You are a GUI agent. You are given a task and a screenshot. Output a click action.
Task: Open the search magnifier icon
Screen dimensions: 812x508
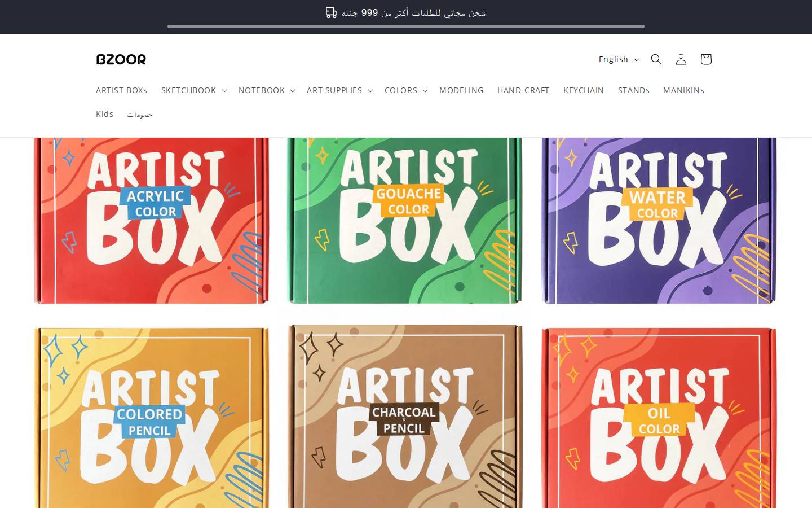[x=656, y=59]
